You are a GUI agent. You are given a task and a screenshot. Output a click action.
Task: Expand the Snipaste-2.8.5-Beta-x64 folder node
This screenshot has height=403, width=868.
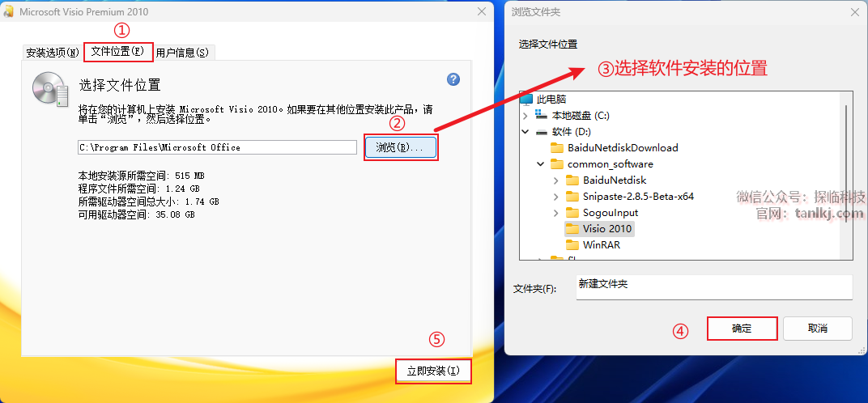coord(555,197)
